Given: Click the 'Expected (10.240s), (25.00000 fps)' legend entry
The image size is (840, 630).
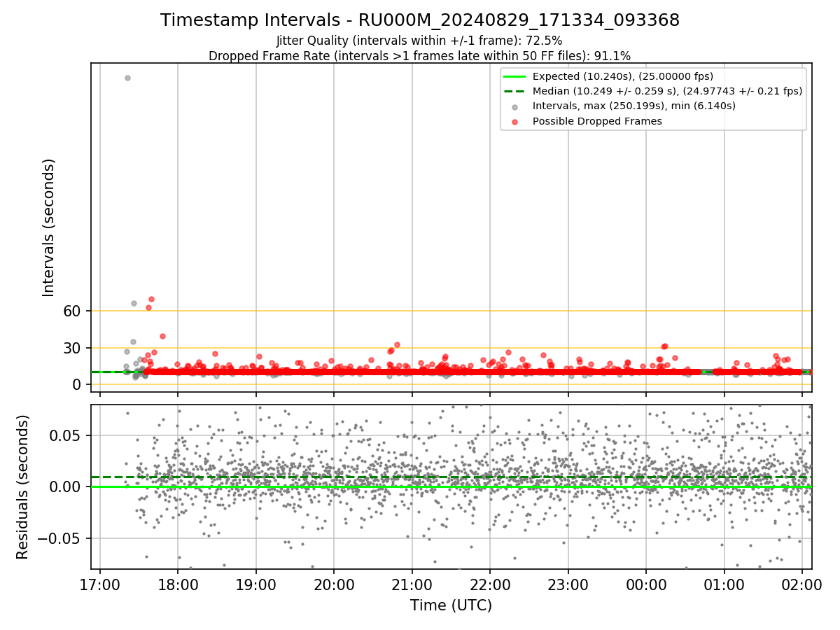Looking at the screenshot, I should click(x=623, y=76).
